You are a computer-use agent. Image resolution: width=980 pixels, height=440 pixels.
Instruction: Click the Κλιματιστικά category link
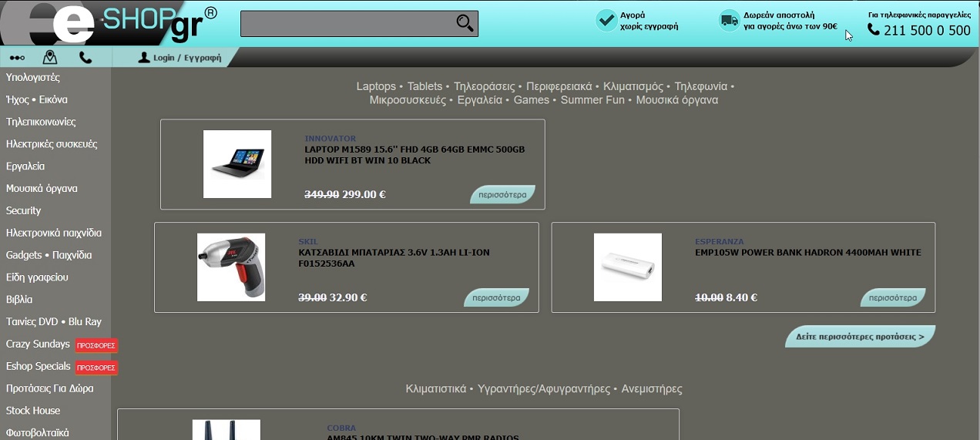(x=436, y=389)
